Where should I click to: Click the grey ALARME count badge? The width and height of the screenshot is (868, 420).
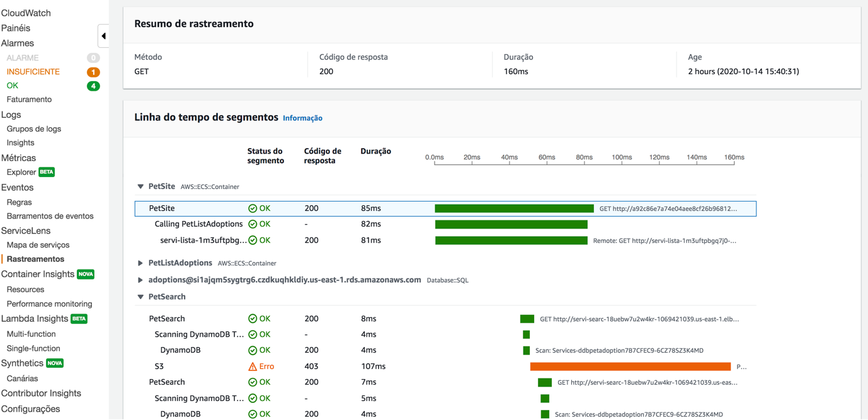click(x=93, y=58)
